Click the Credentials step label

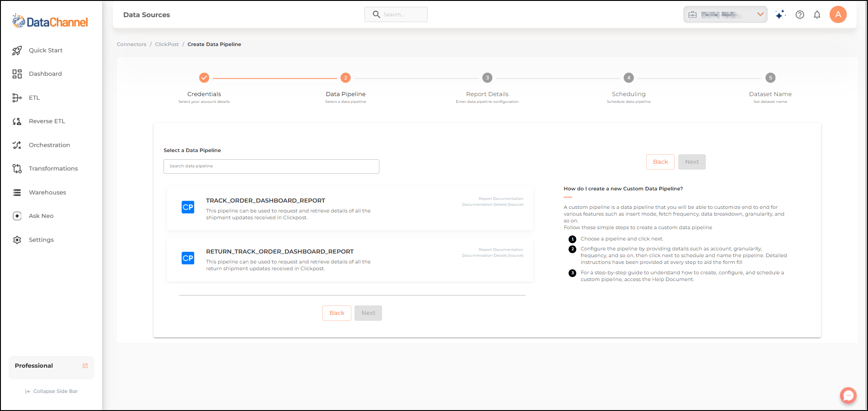(204, 94)
